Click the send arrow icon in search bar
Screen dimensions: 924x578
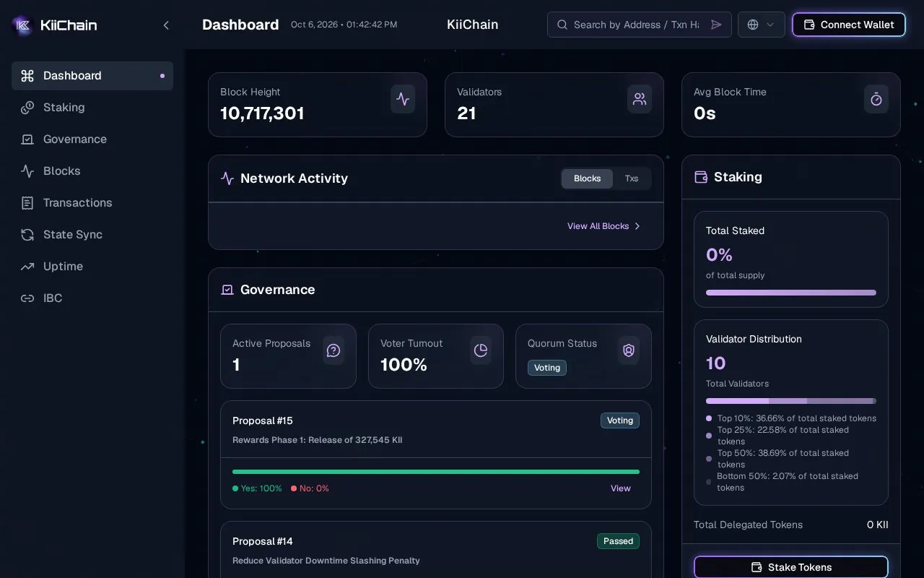[x=716, y=25]
